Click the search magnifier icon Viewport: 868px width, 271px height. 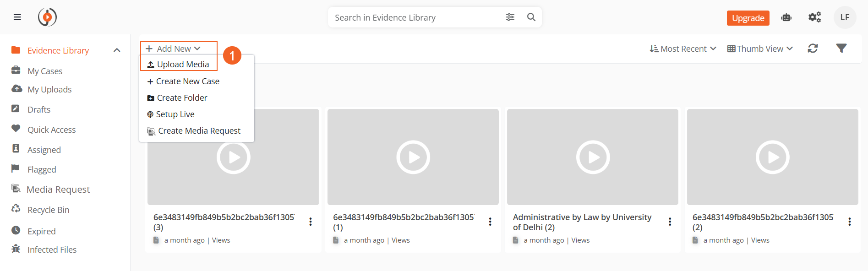tap(531, 17)
